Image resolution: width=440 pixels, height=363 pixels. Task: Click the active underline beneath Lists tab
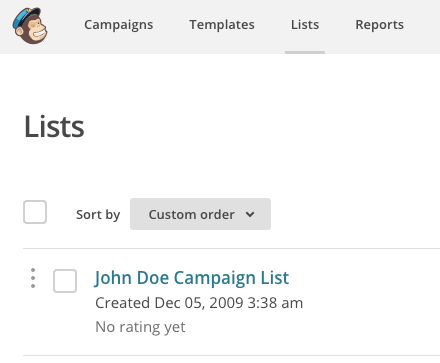pyautogui.click(x=305, y=52)
